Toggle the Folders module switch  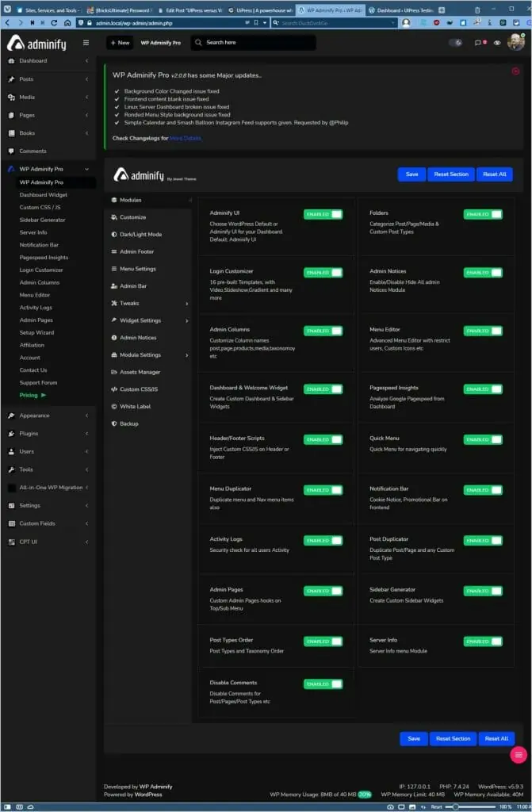point(483,214)
